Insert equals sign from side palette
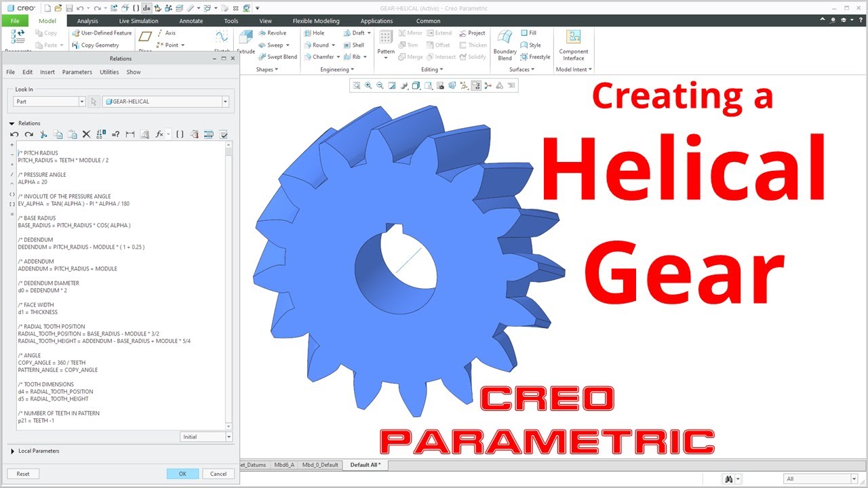The image size is (868, 488). pos(12,213)
